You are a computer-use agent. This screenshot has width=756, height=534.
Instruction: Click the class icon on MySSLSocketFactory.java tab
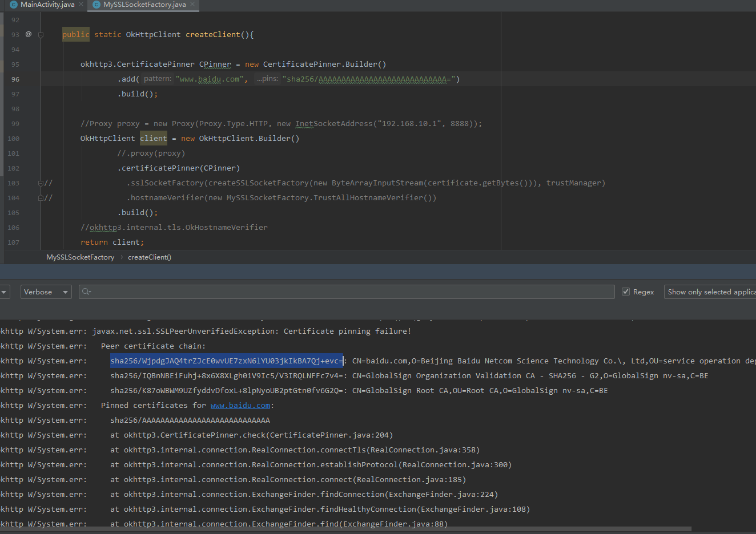96,5
